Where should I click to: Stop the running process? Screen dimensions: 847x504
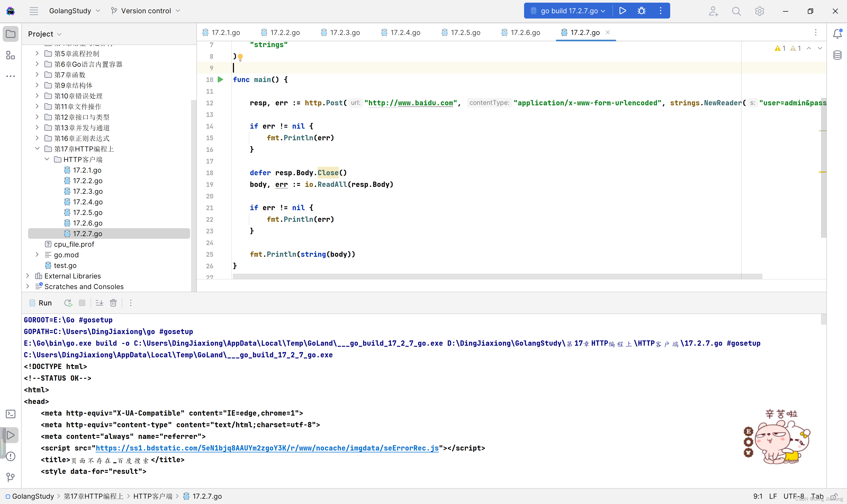[82, 303]
